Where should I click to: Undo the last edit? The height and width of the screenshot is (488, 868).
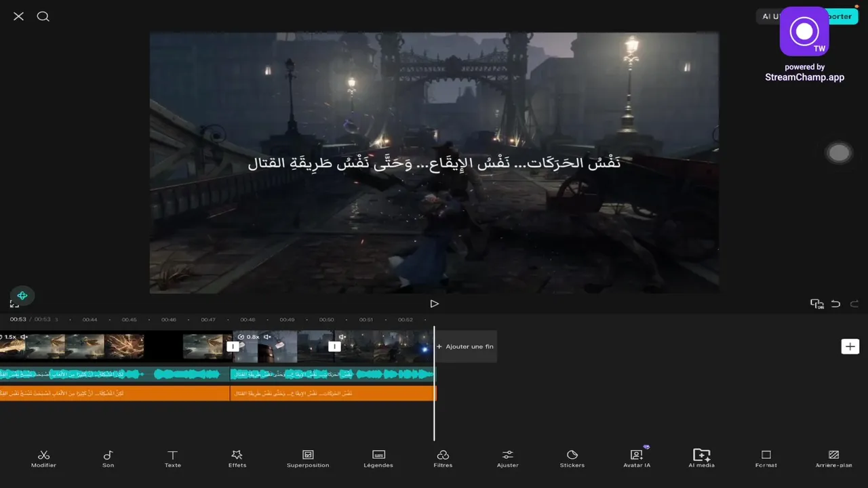click(x=835, y=304)
